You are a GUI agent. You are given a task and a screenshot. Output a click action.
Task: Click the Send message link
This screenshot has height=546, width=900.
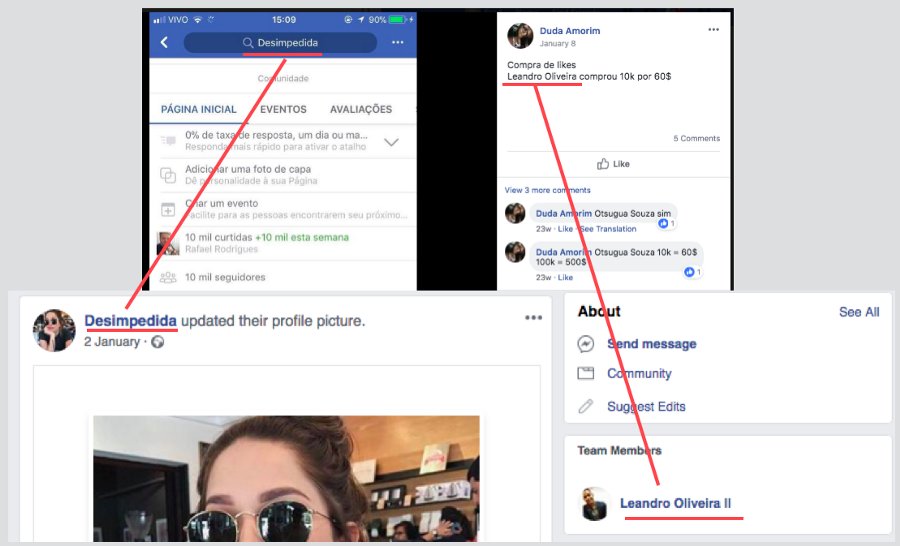[651, 344]
